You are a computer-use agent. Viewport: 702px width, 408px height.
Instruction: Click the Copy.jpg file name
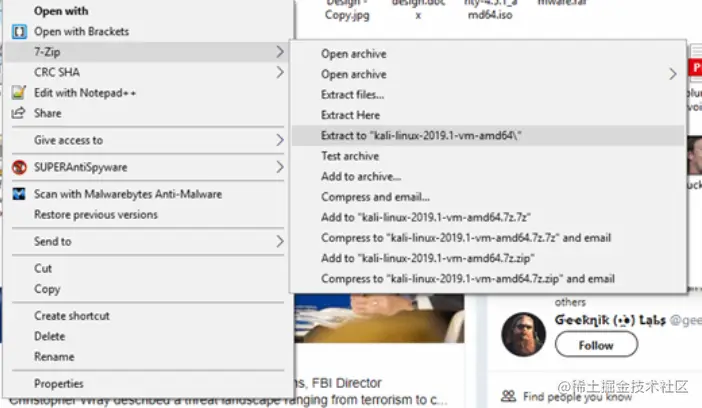347,15
